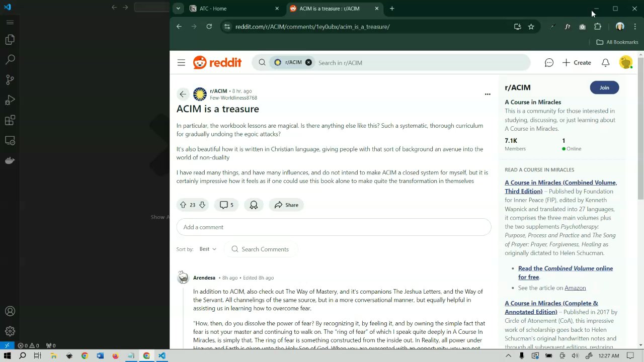644x362 pixels.
Task: Bookmark this page with star icon
Action: point(531,27)
